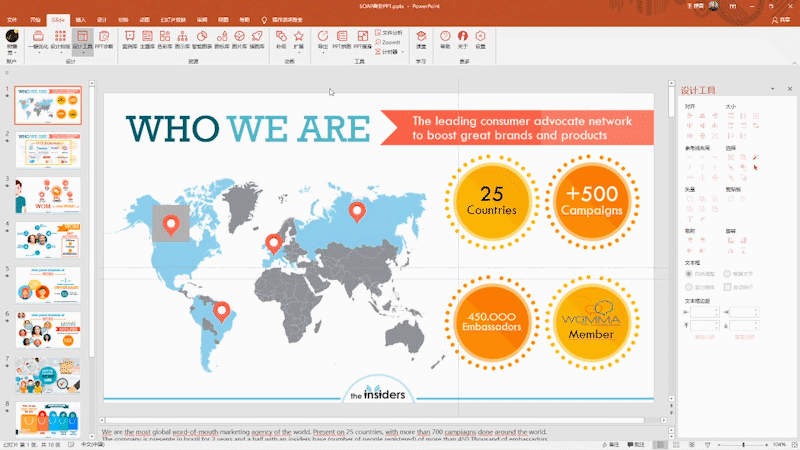Screen dimensions: 800x450
Task: Launch the PPT诊断 diagnosis tool
Action: (104, 39)
